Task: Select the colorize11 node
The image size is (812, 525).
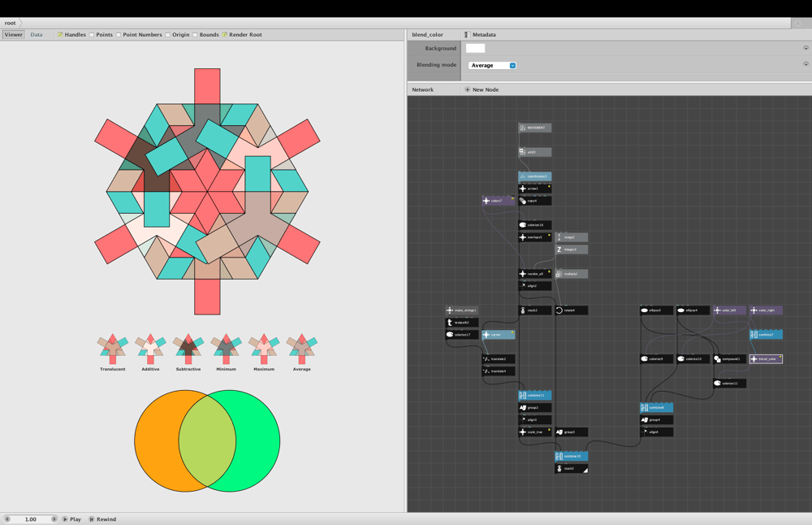Action: click(730, 383)
